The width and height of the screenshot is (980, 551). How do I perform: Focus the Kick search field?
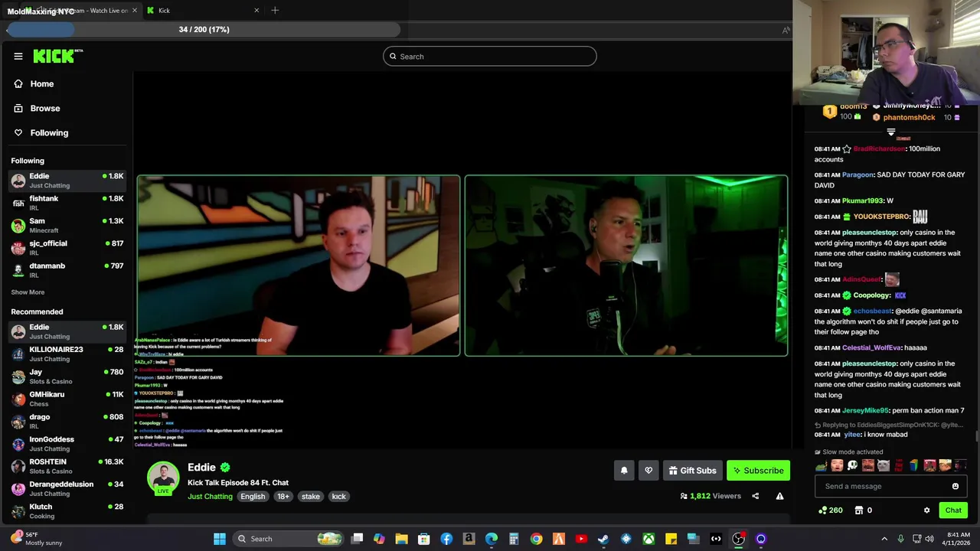click(x=489, y=56)
